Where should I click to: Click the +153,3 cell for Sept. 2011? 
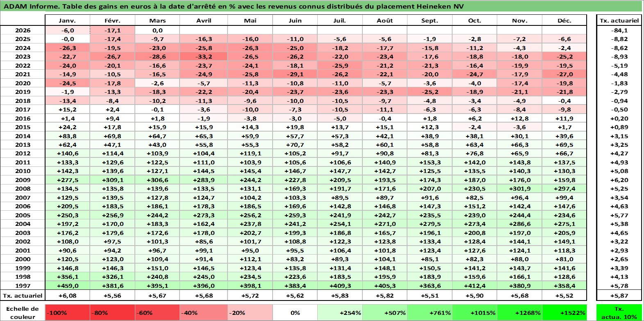pos(430,162)
